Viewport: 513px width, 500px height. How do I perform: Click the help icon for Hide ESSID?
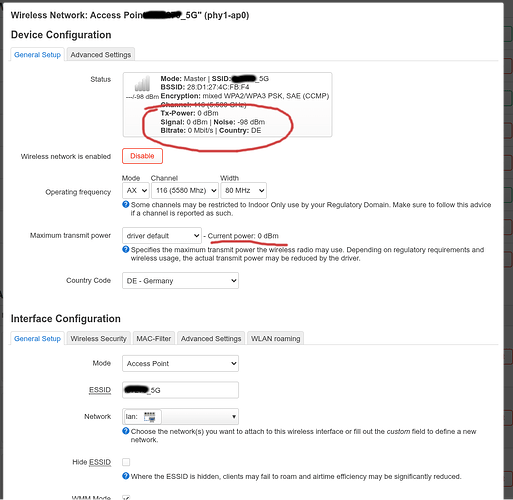pyautogui.click(x=126, y=476)
